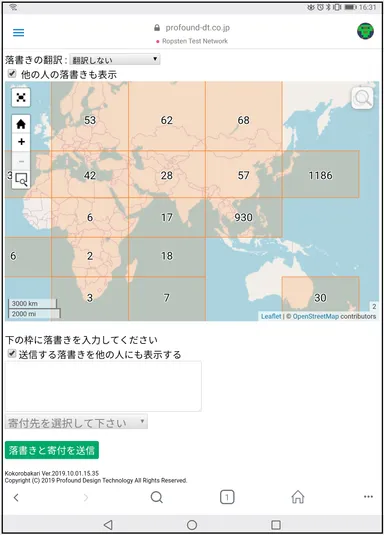Toggle map fullscreen view icon
384x535 pixels.
(21, 98)
